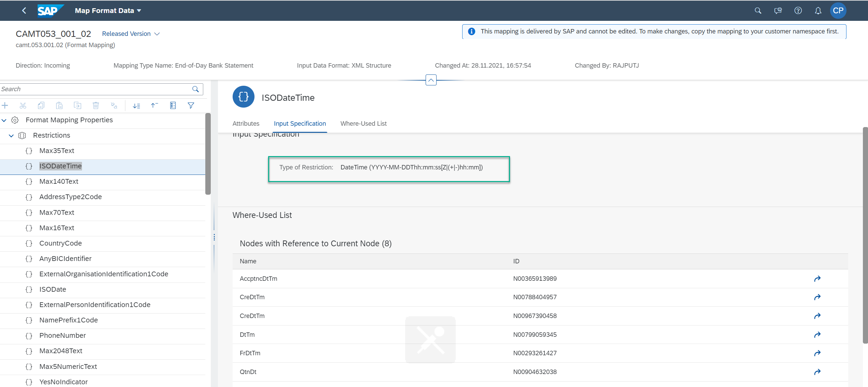The height and width of the screenshot is (387, 868).
Task: Click the AccptncDtTm table row
Action: (540, 279)
